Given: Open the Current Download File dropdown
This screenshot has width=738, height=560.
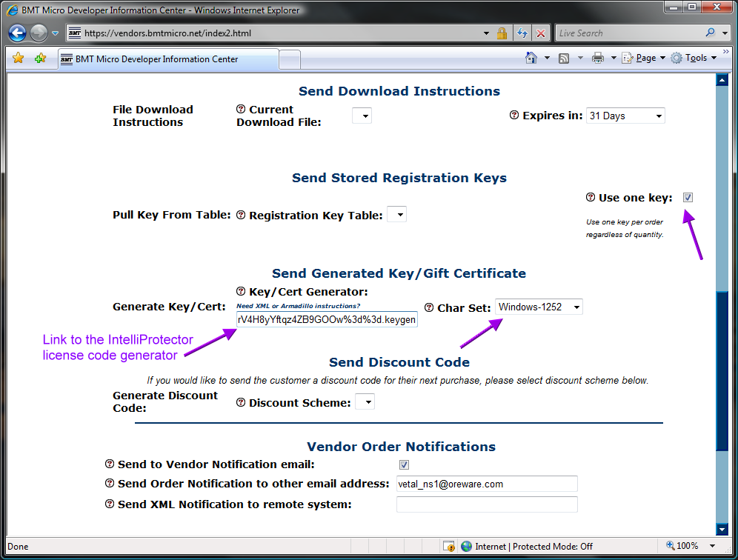Looking at the screenshot, I should tap(362, 116).
